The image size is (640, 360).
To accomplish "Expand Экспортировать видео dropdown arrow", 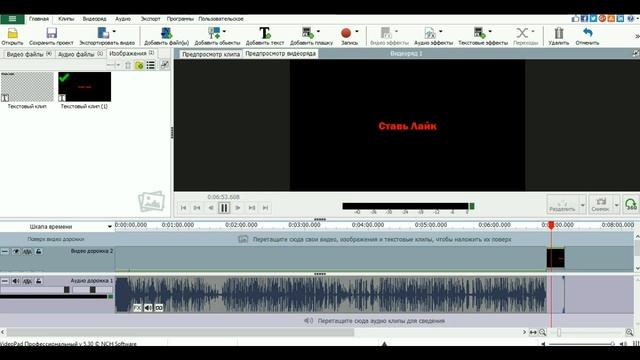I will point(114,31).
